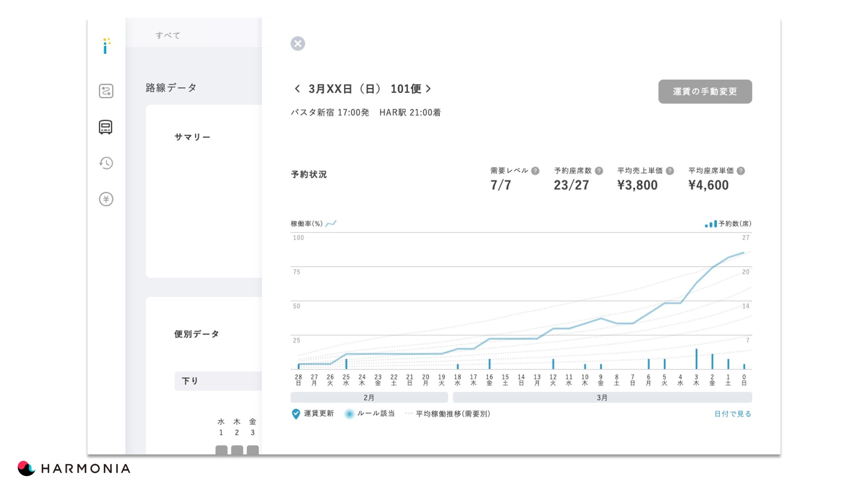Select the 下り direction tab
This screenshot has width=868, height=488.
point(190,381)
